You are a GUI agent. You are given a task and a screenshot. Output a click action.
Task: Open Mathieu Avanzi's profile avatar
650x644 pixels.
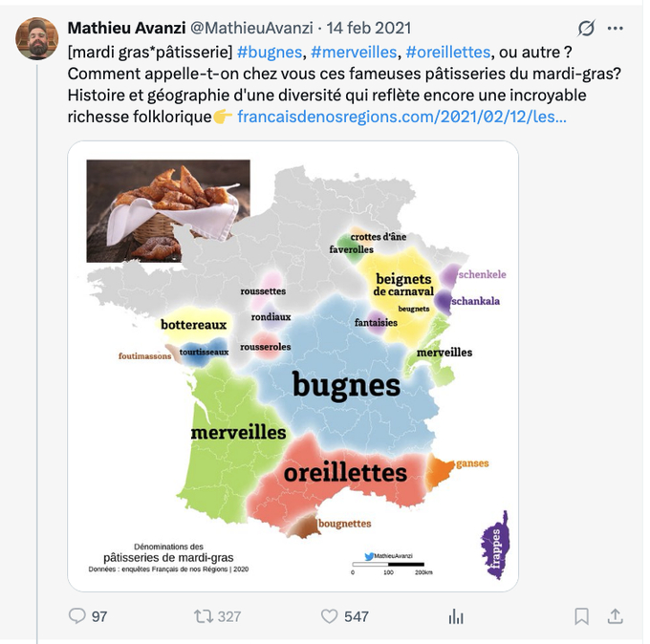tap(37, 38)
